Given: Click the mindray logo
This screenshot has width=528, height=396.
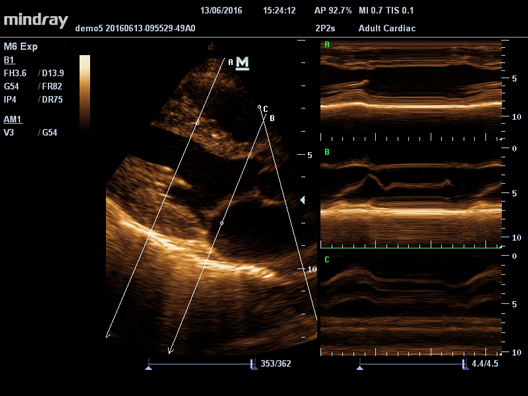Looking at the screenshot, I should pos(36,21).
